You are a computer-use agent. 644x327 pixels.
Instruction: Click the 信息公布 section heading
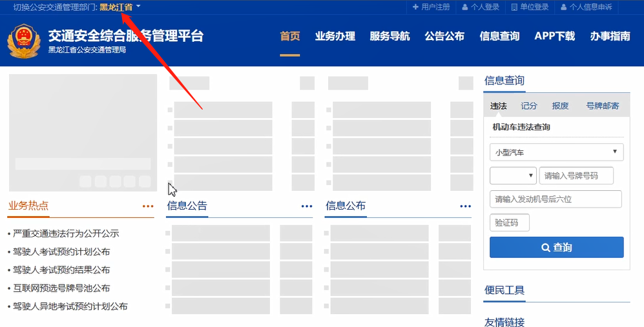[346, 206]
